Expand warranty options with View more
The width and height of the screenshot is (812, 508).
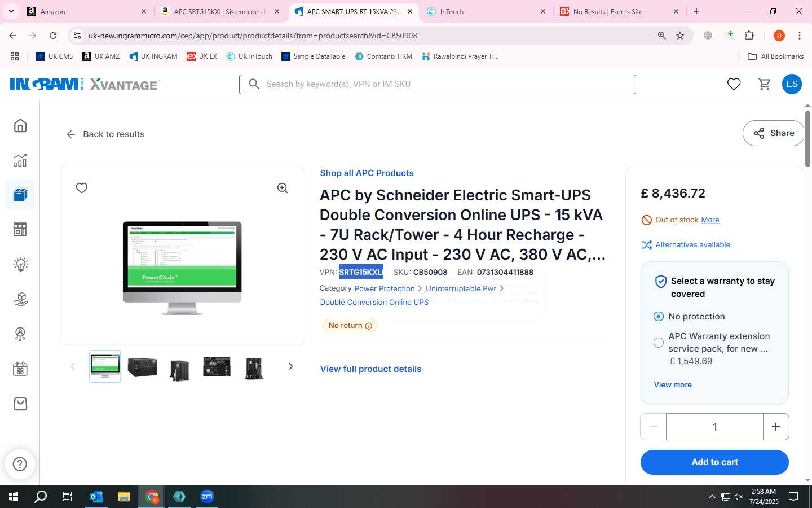pyautogui.click(x=673, y=384)
